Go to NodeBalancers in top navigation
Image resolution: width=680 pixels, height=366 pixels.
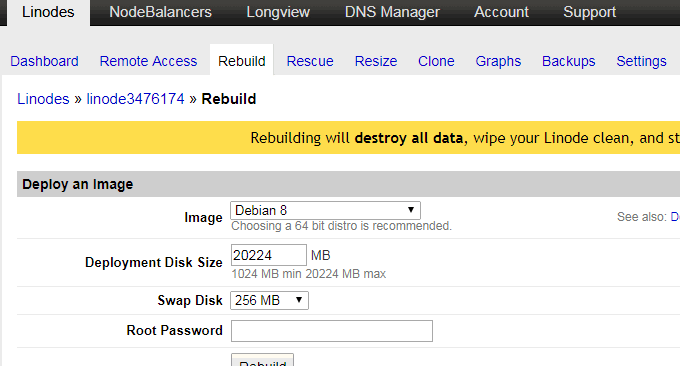(160, 12)
